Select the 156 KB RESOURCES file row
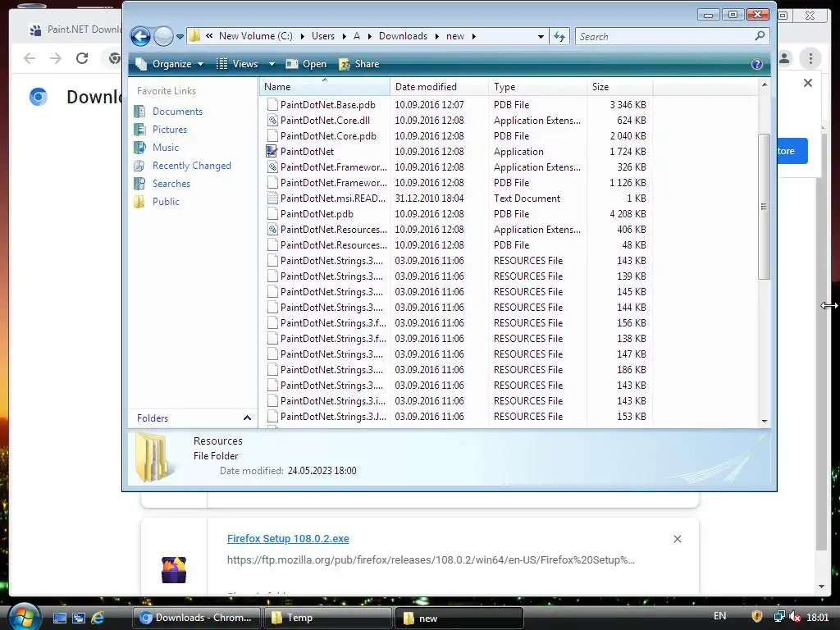The width and height of the screenshot is (840, 630). coord(456,323)
